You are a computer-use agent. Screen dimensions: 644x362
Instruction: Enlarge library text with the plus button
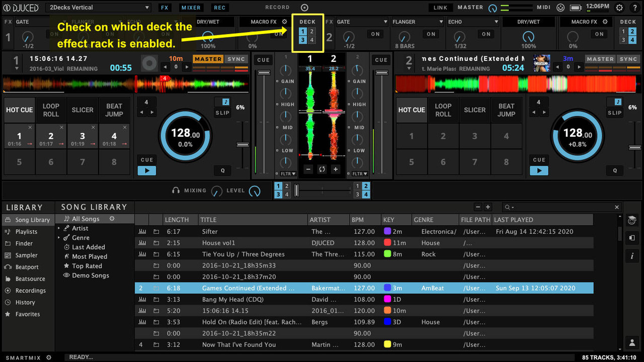pos(488,207)
